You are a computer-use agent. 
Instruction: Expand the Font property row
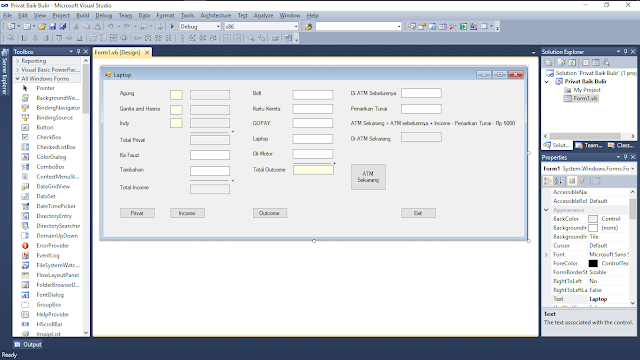[x=546, y=255]
